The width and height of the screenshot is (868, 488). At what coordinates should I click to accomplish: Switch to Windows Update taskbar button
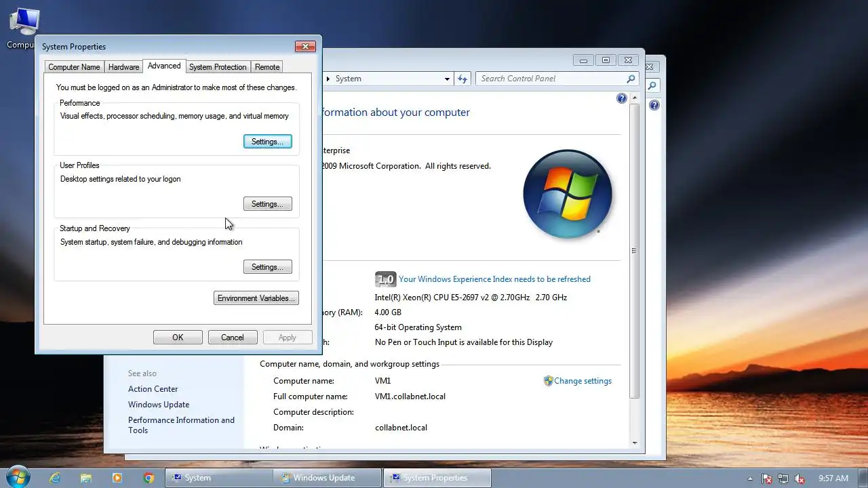point(328,478)
